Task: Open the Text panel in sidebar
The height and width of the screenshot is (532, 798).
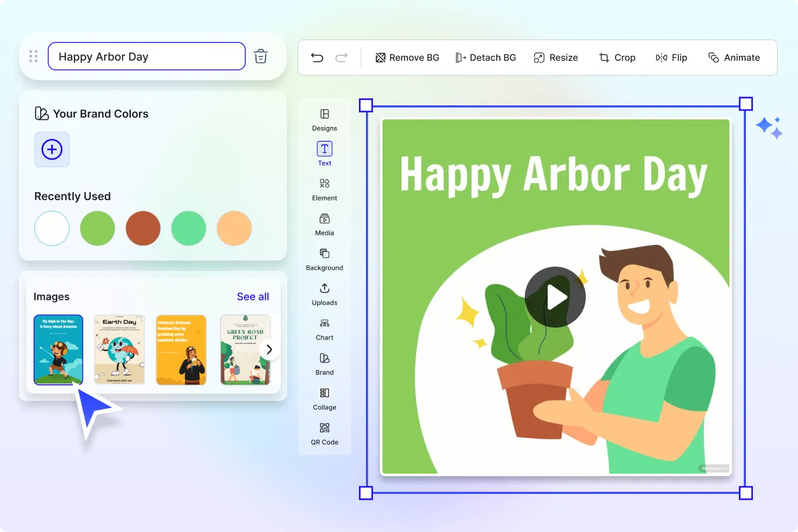Action: 324,152
